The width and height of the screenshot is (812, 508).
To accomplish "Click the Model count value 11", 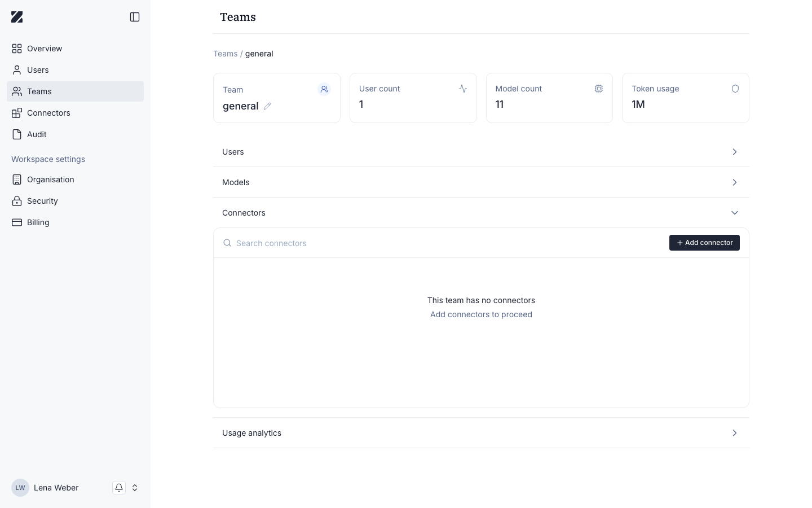I will [x=500, y=104].
